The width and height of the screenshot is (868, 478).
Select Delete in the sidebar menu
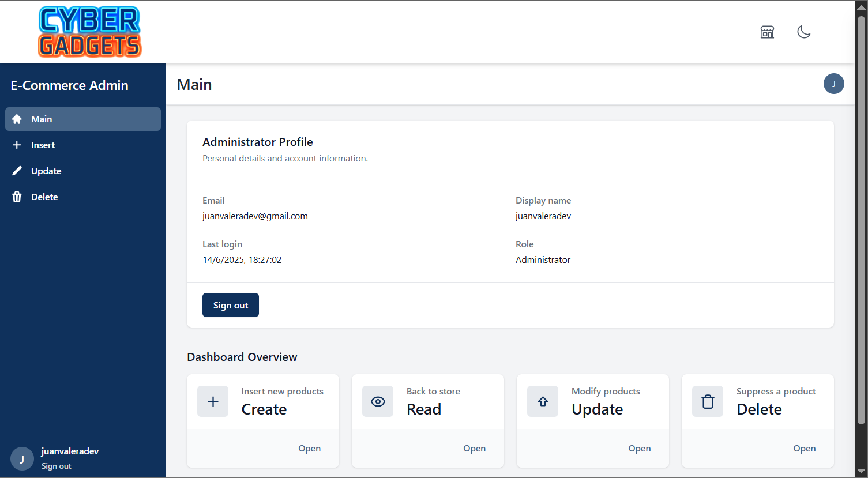click(83, 197)
